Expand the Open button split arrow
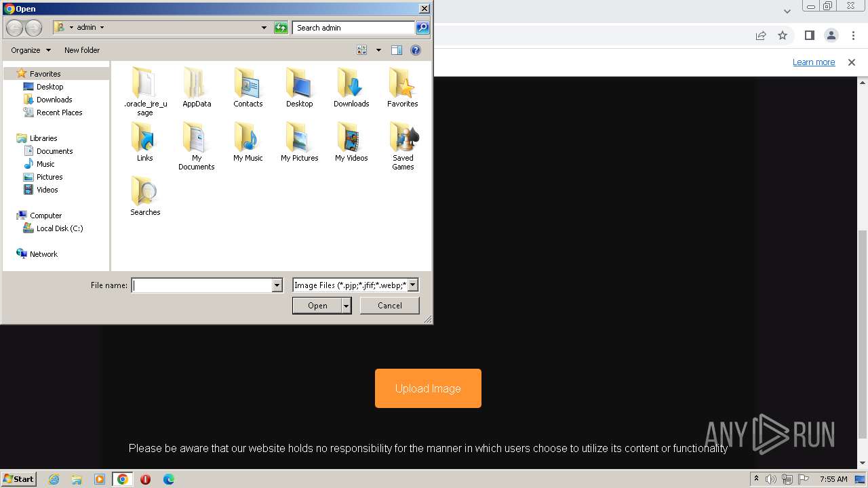 (346, 306)
